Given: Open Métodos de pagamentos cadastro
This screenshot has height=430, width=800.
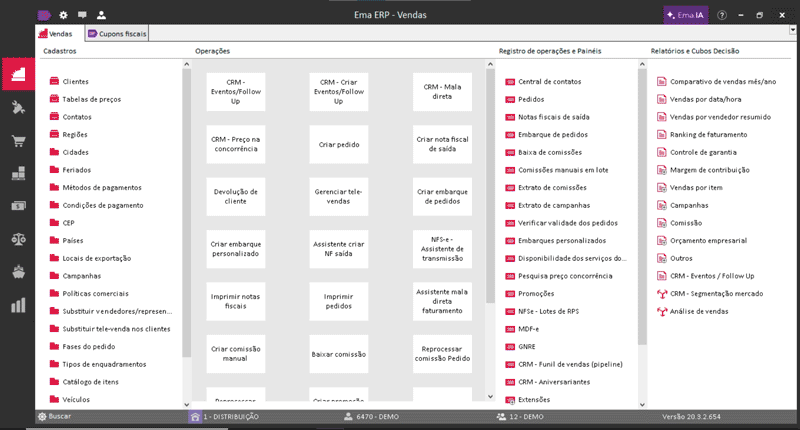Looking at the screenshot, I should pyautogui.click(x=102, y=187).
